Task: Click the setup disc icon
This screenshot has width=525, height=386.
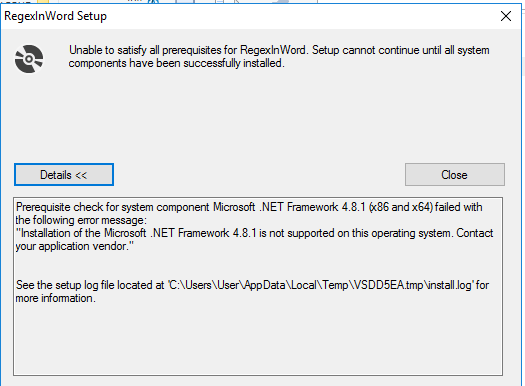Action: [29, 59]
